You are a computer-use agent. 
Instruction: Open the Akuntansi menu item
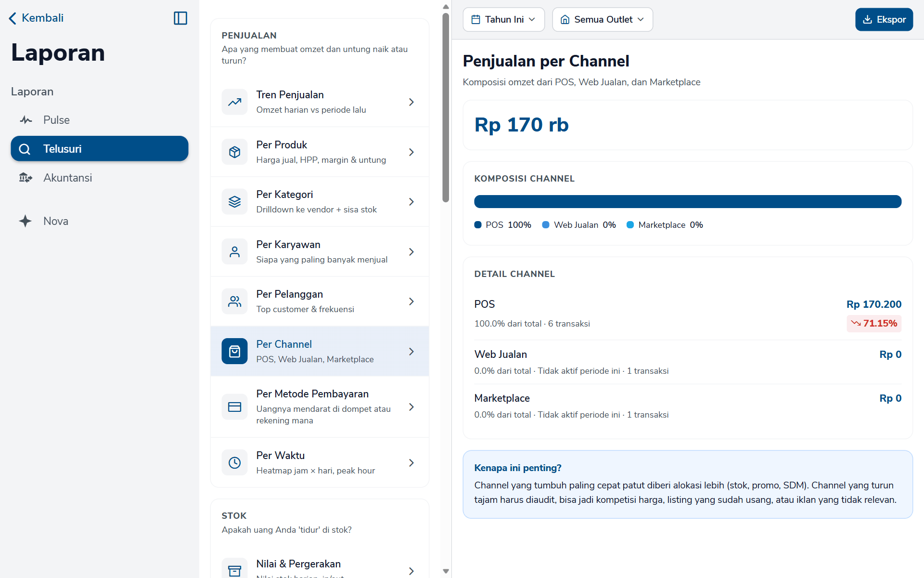coord(100,178)
